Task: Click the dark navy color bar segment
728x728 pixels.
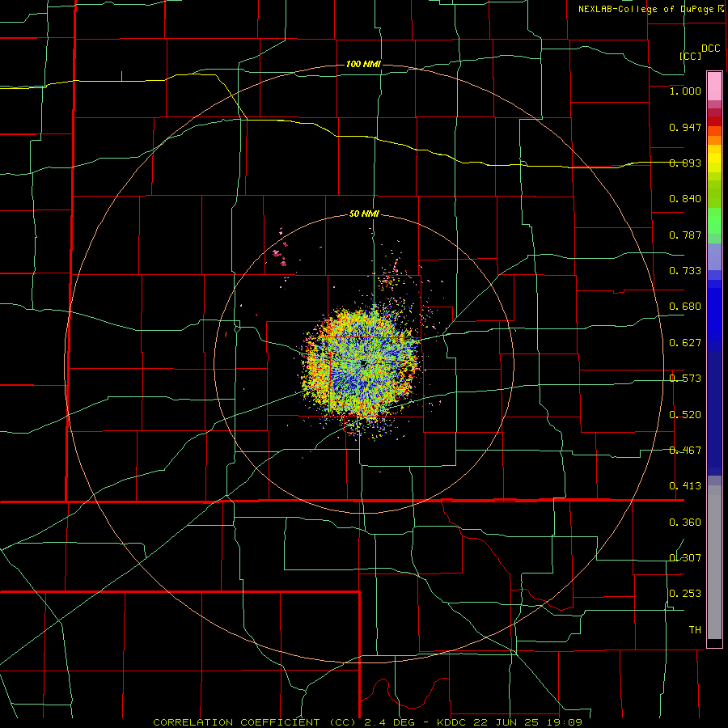Action: (714, 413)
